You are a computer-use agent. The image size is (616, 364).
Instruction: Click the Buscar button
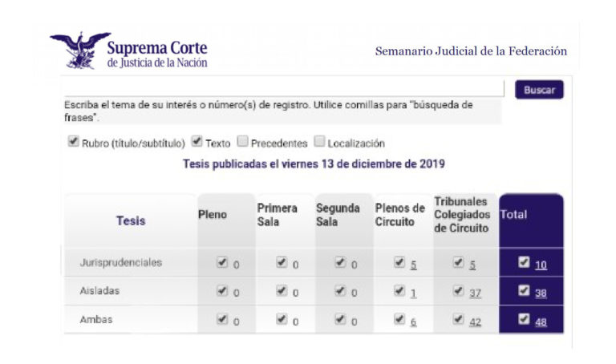pyautogui.click(x=539, y=90)
